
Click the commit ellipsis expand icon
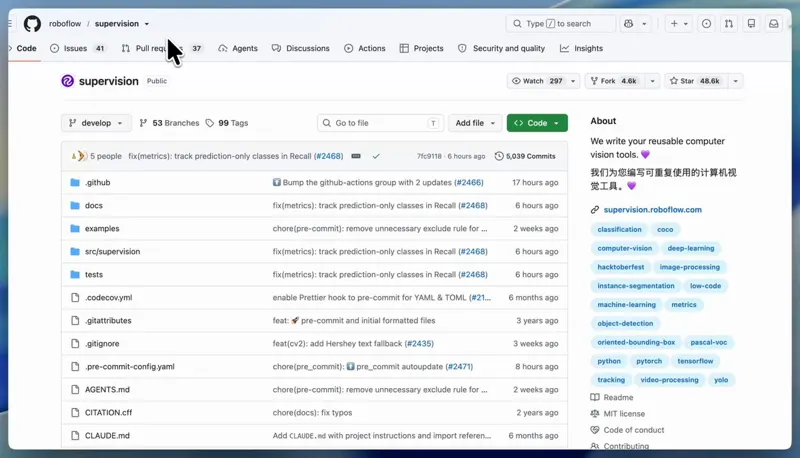tap(356, 156)
